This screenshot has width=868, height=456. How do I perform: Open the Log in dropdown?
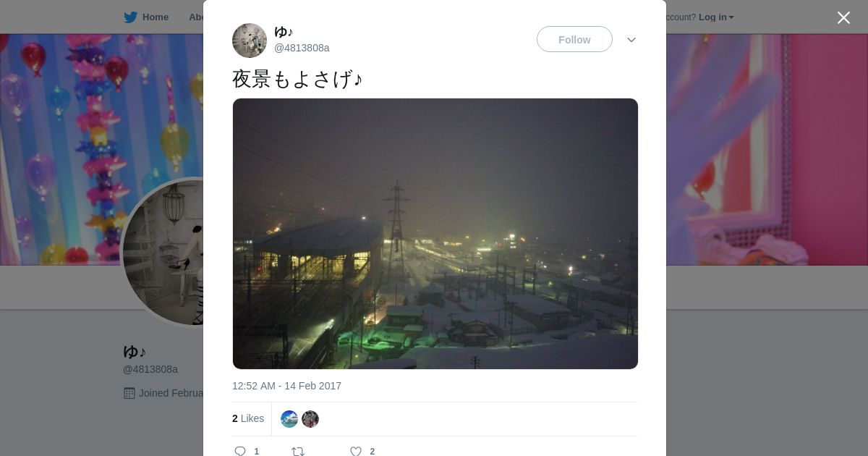pos(716,17)
